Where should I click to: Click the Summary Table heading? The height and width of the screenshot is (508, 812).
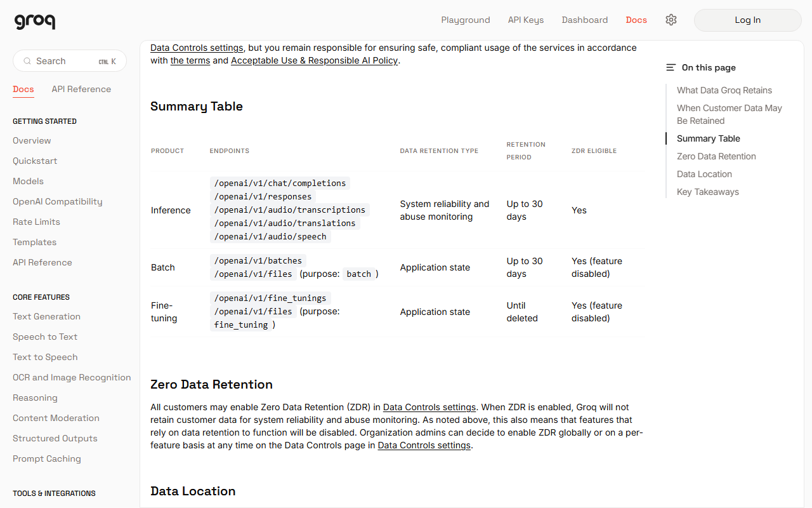click(x=197, y=106)
